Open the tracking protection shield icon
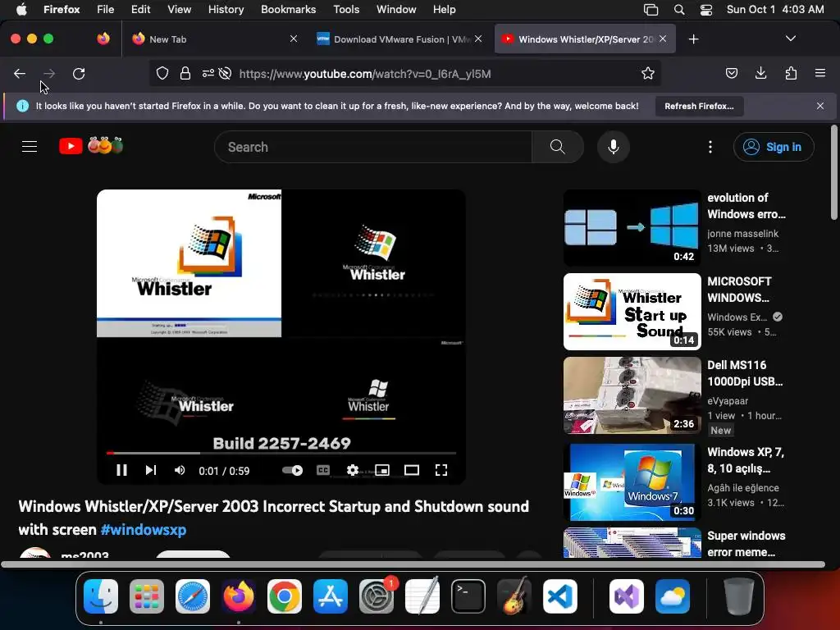This screenshot has height=630, width=840. coord(162,73)
